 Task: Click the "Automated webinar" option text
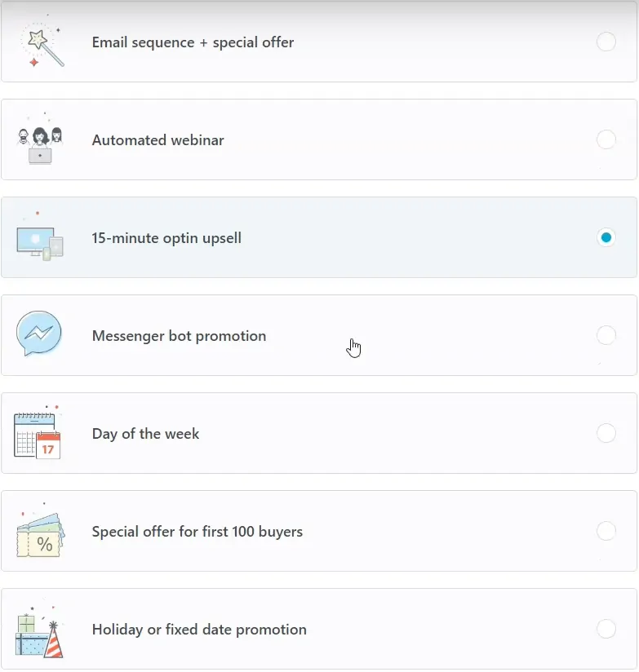[158, 140]
